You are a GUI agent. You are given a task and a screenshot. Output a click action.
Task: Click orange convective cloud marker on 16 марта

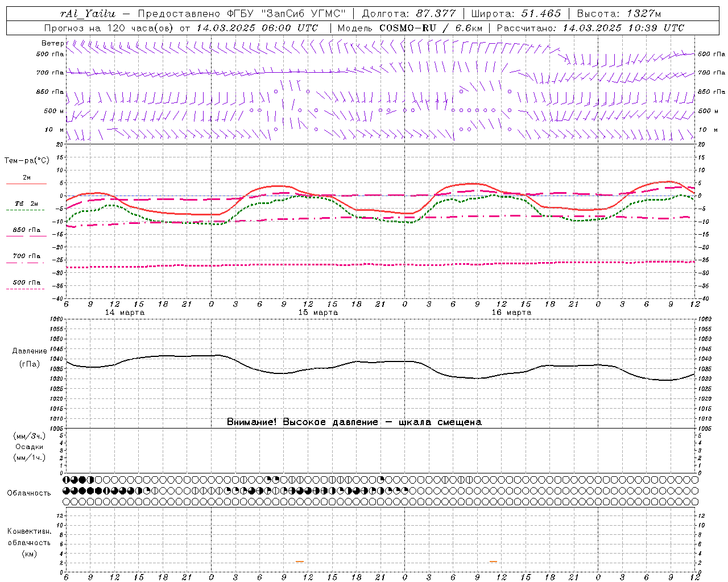[493, 562]
